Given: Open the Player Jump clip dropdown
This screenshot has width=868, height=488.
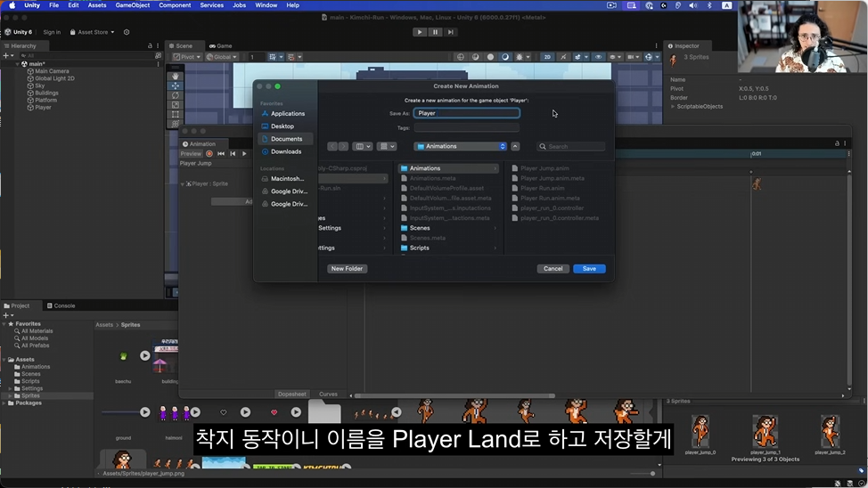Looking at the screenshot, I should click(x=196, y=163).
